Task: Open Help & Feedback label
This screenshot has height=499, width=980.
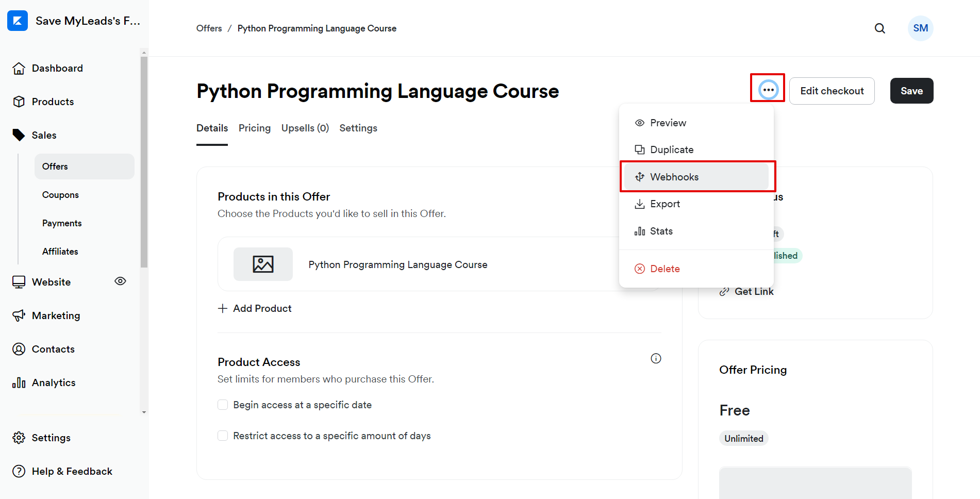Action: tap(72, 471)
